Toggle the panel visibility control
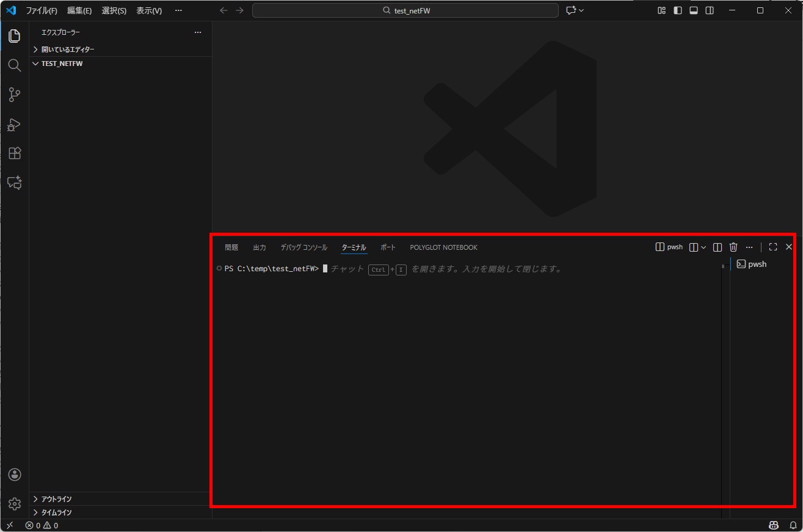The height and width of the screenshot is (532, 803). [694, 10]
